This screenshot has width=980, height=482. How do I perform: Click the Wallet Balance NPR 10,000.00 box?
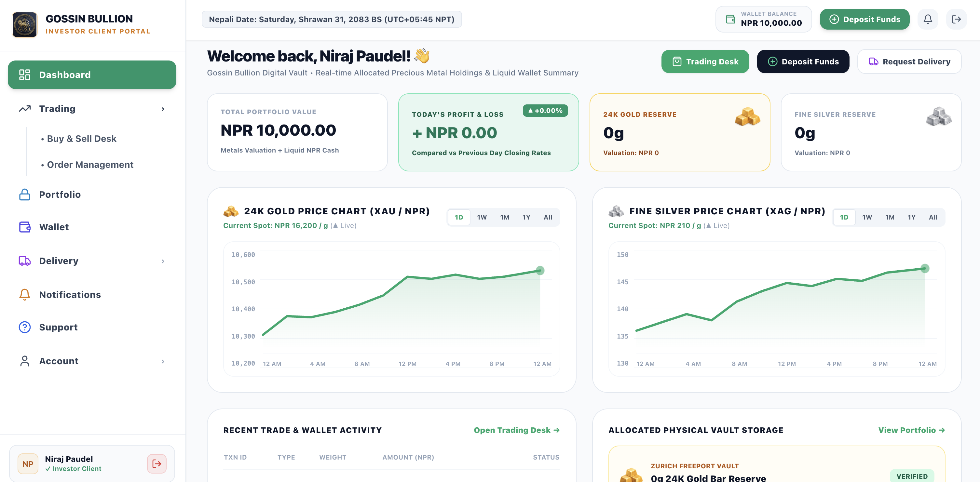(x=764, y=19)
